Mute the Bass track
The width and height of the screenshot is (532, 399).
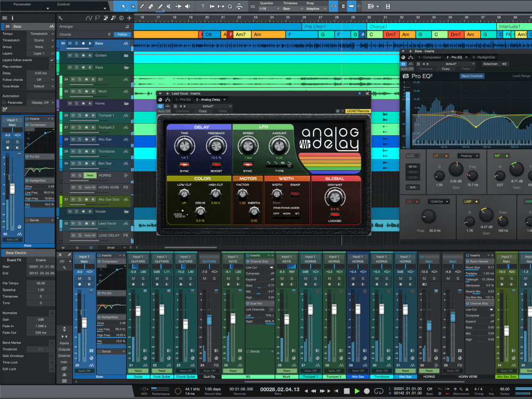coord(70,44)
